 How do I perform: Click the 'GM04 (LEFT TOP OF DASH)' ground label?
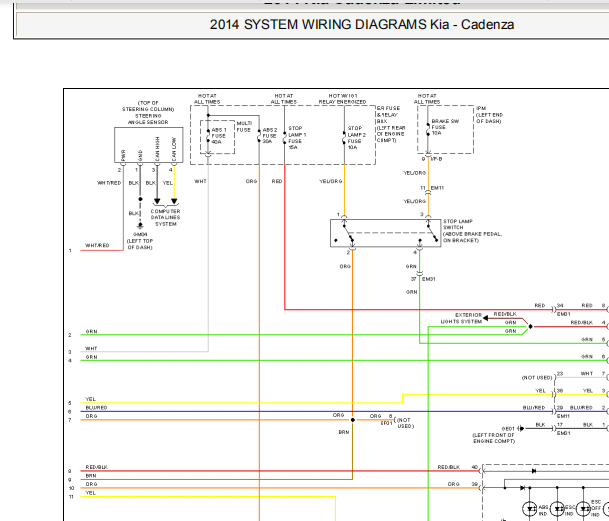point(140,241)
